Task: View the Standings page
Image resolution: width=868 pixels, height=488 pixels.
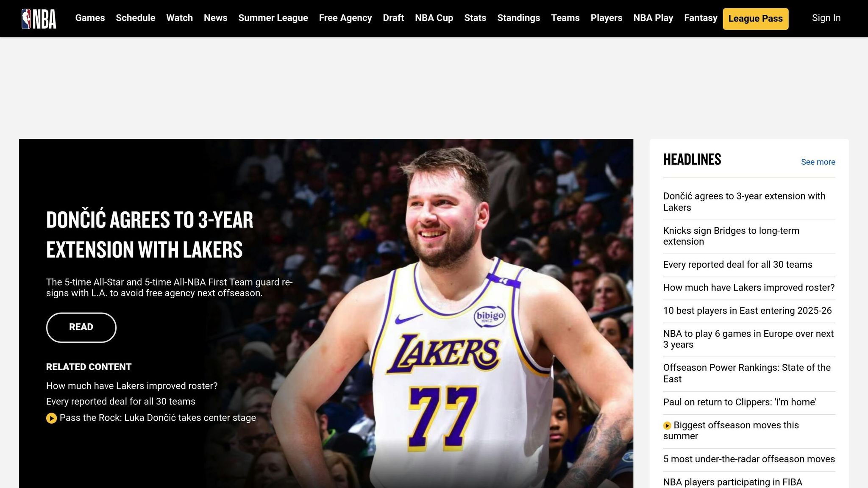Action: pyautogui.click(x=518, y=18)
